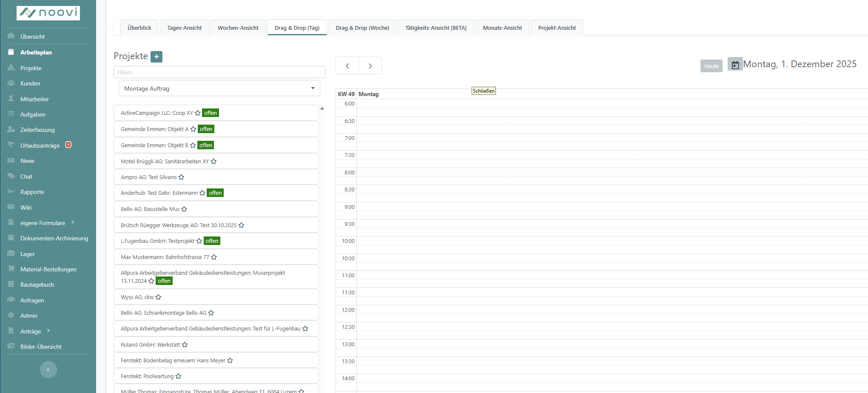Click the Mitarbeiter person icon
Image resolution: width=868 pixels, height=393 pixels.
pyautogui.click(x=11, y=99)
